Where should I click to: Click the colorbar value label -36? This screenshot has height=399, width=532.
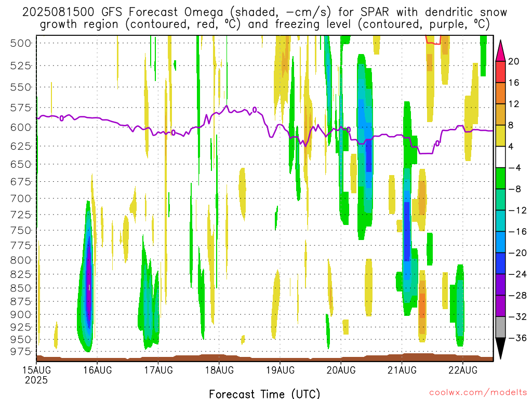click(x=517, y=338)
